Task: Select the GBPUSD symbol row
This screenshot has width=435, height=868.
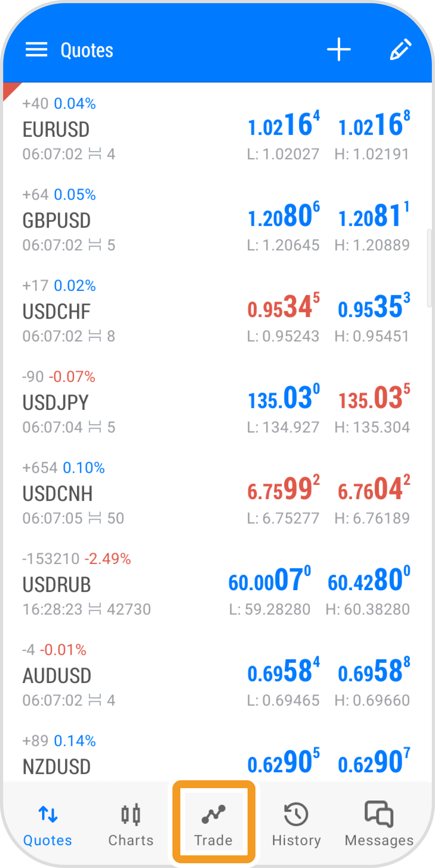Action: coord(57,221)
